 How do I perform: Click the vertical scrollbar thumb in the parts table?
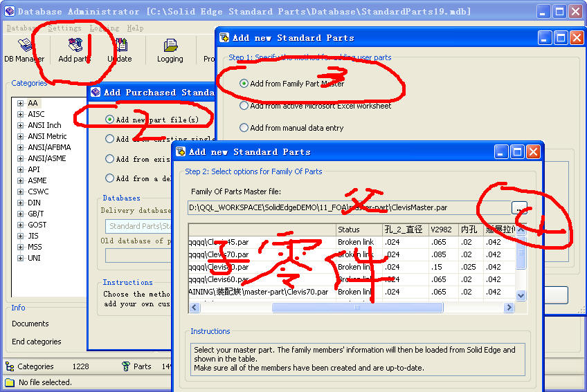(521, 252)
